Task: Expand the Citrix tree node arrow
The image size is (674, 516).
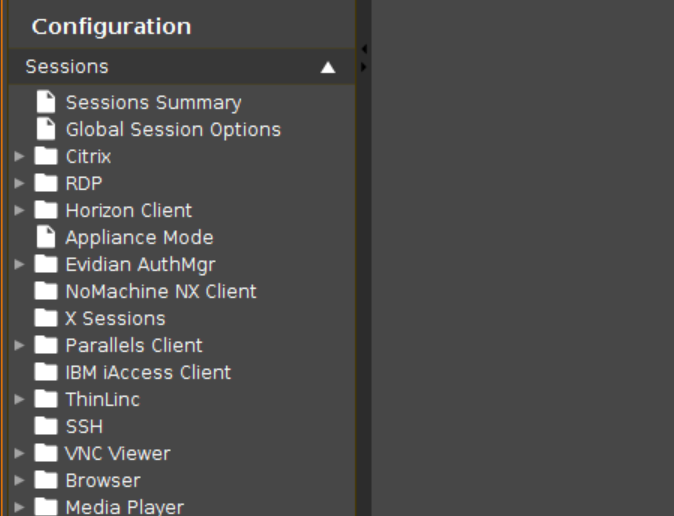Action: (x=19, y=156)
